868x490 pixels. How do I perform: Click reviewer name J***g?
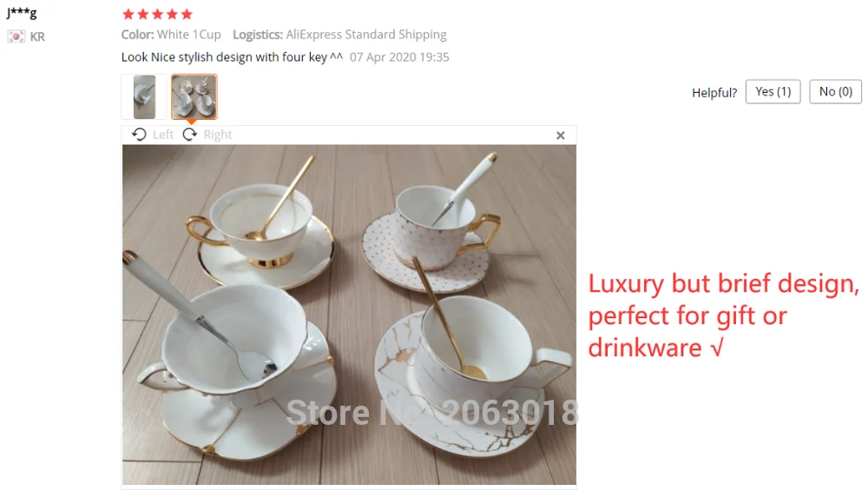[22, 13]
